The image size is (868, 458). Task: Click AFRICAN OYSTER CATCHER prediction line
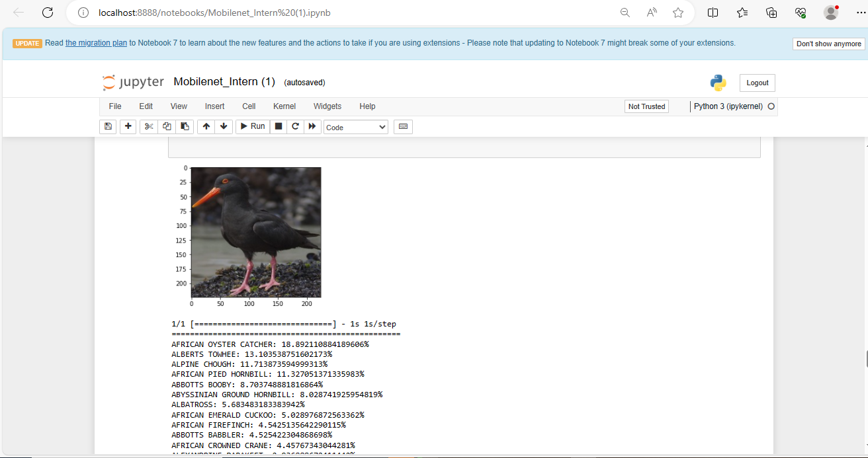tap(270, 344)
